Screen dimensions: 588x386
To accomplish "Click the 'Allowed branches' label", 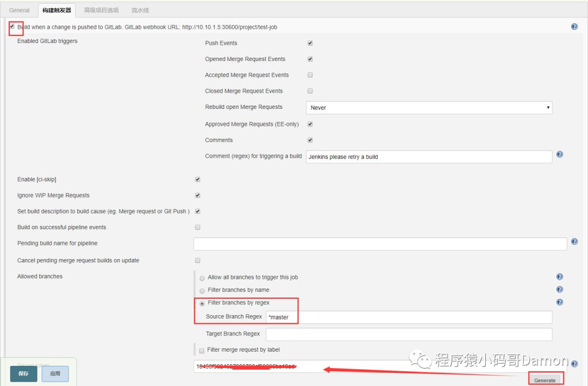I will [x=40, y=277].
